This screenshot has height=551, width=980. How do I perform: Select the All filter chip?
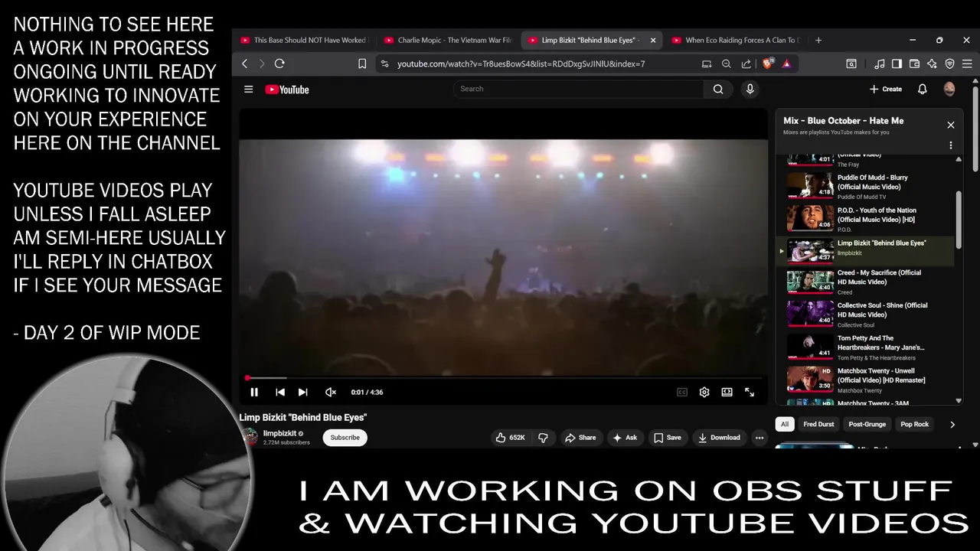(784, 424)
